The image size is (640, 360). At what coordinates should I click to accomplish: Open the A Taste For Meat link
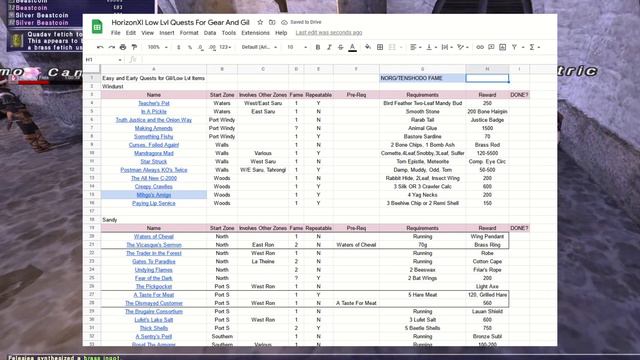[x=153, y=295]
